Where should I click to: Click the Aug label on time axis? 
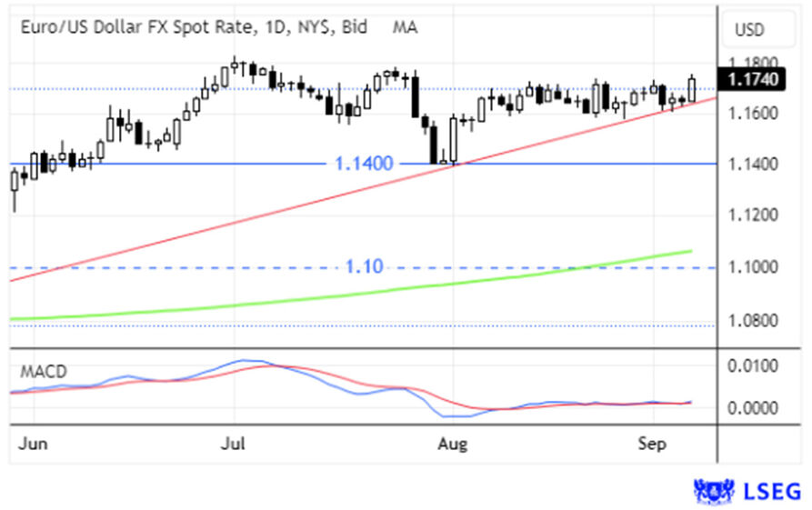pyautogui.click(x=453, y=444)
